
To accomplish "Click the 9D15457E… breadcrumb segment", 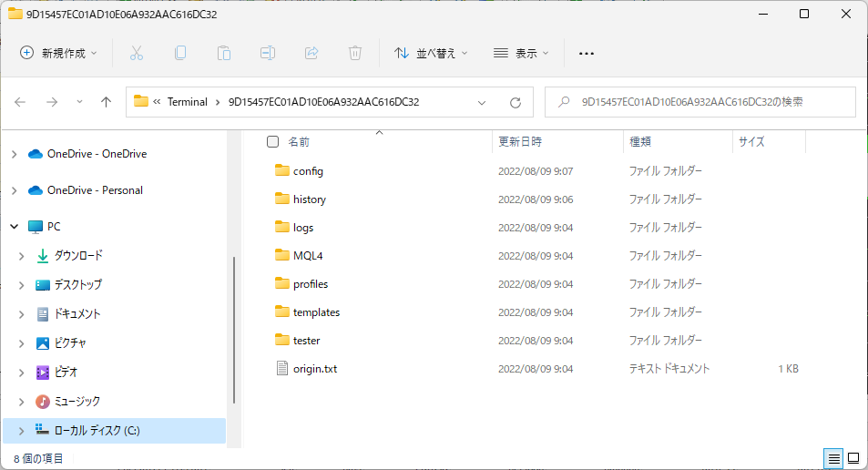I will point(324,102).
